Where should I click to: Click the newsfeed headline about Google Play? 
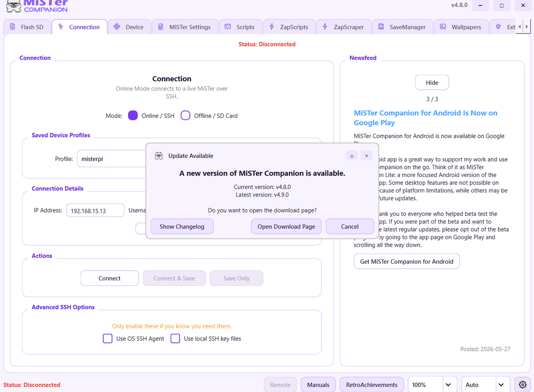425,118
